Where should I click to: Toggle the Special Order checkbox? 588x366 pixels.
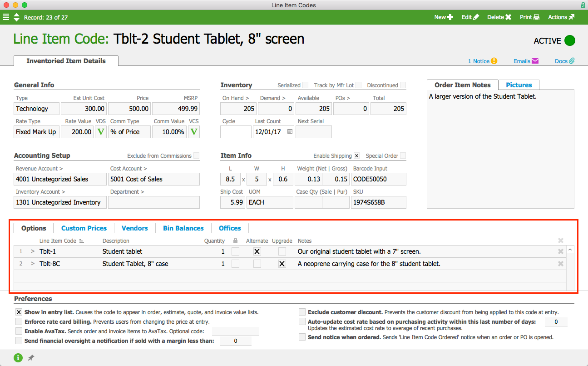point(403,155)
